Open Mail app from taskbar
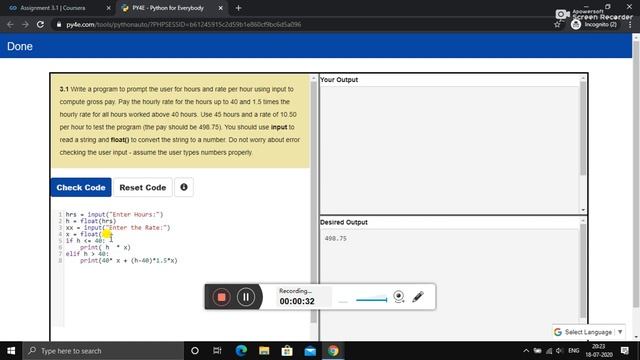This screenshot has width=640, height=360. pos(310,351)
